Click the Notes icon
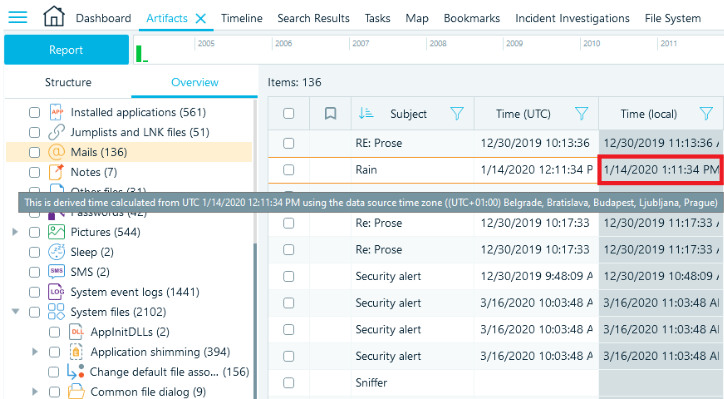Image resolution: width=724 pixels, height=399 pixels. (56, 172)
